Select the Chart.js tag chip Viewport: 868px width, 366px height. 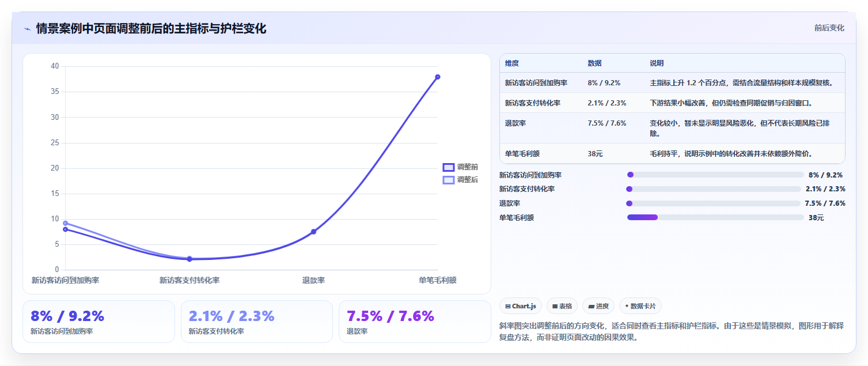point(521,306)
